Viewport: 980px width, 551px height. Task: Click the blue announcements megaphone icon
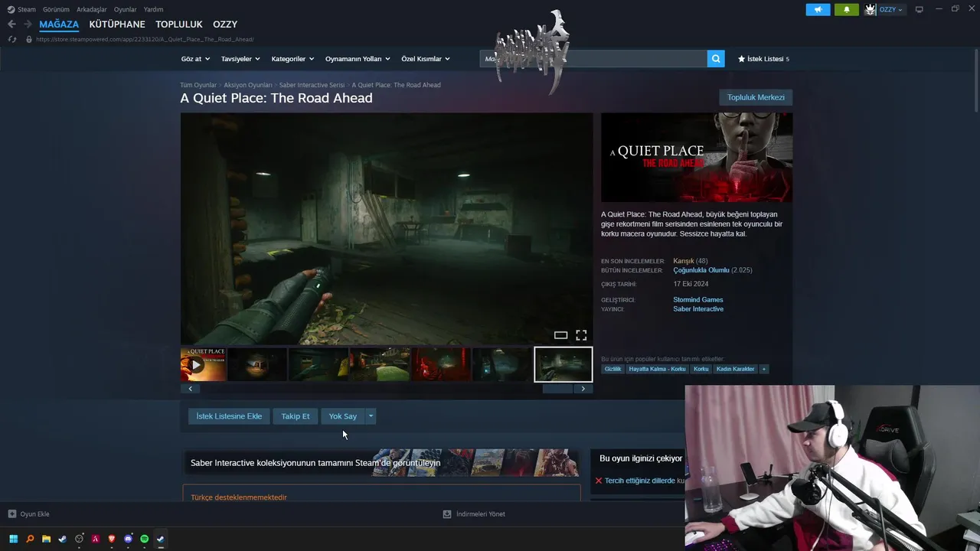(x=818, y=10)
